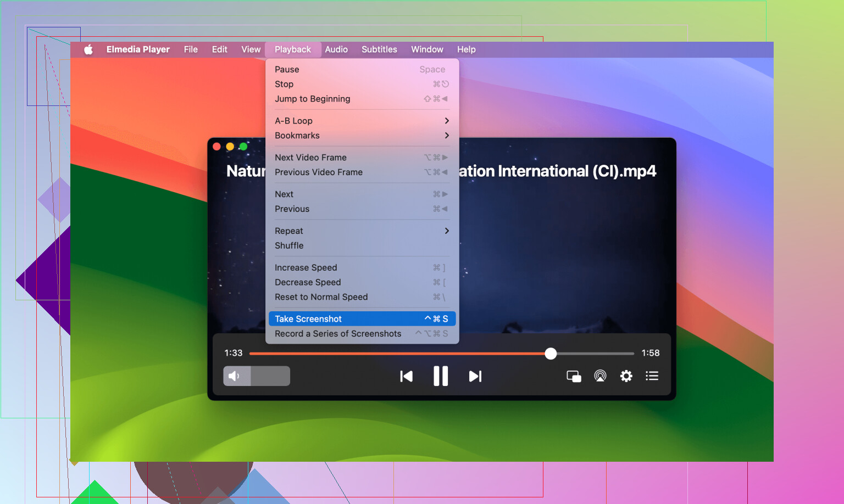844x504 pixels.
Task: Toggle Shuffle playback
Action: pos(362,246)
